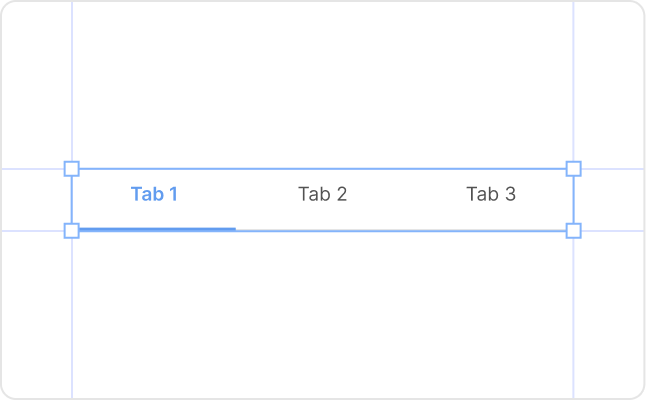The image size is (646, 400).
Task: Click the top edge of the selection frame
Action: (322, 169)
